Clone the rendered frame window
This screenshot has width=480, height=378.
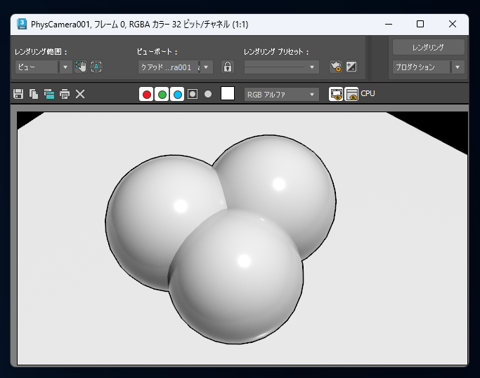49,94
